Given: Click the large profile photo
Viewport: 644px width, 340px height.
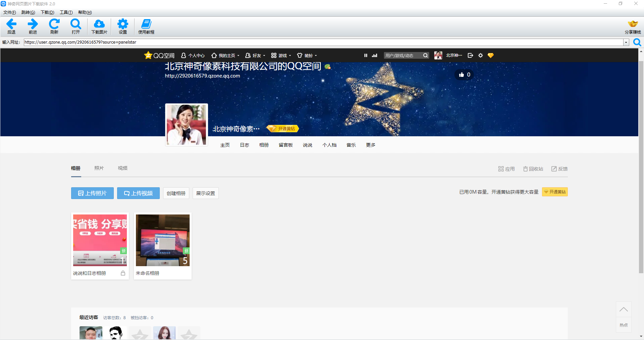Looking at the screenshot, I should click(187, 125).
